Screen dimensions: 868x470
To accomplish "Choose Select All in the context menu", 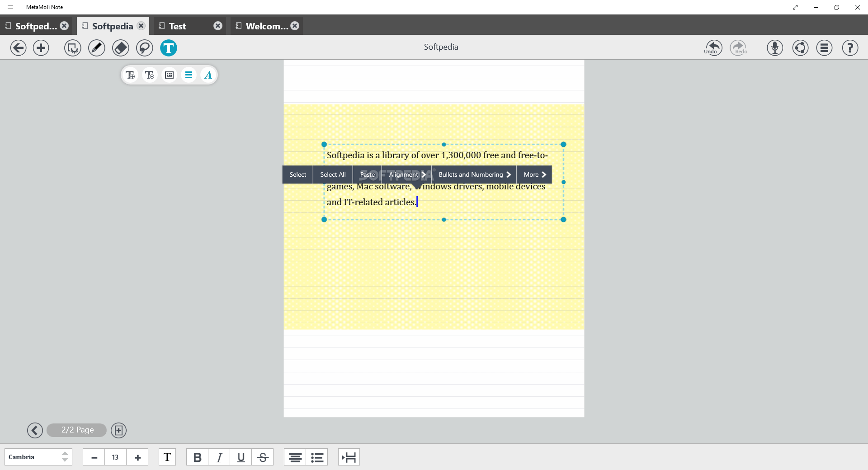I will point(333,174).
